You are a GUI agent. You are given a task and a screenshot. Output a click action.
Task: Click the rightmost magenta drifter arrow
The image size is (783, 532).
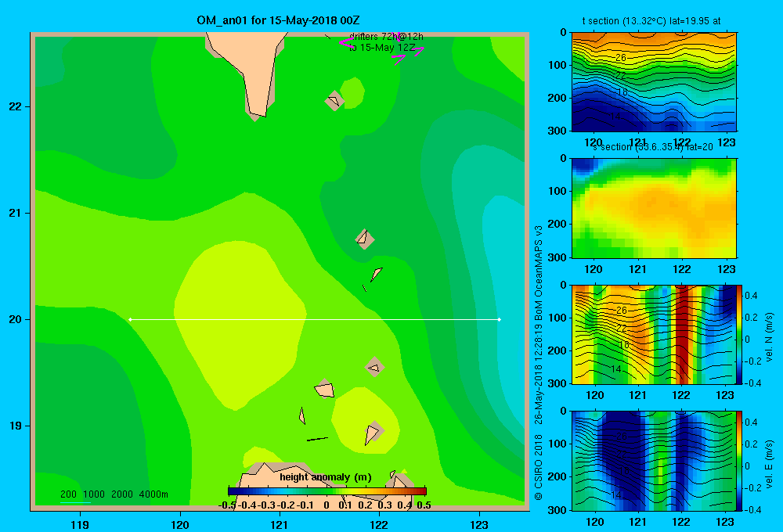[418, 50]
